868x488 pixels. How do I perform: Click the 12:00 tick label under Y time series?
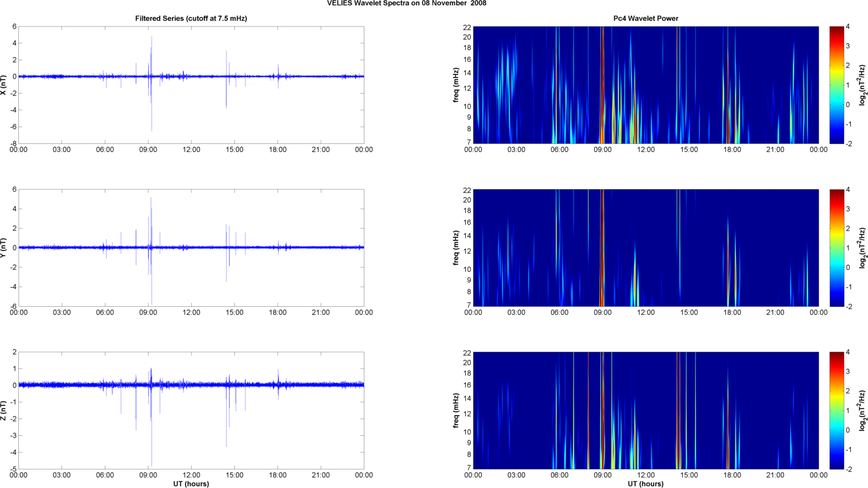click(191, 313)
